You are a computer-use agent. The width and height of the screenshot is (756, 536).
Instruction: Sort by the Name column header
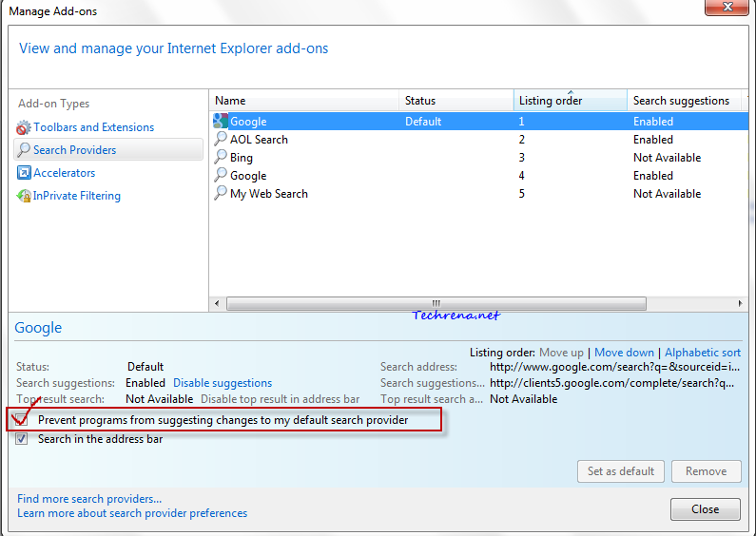coord(304,100)
